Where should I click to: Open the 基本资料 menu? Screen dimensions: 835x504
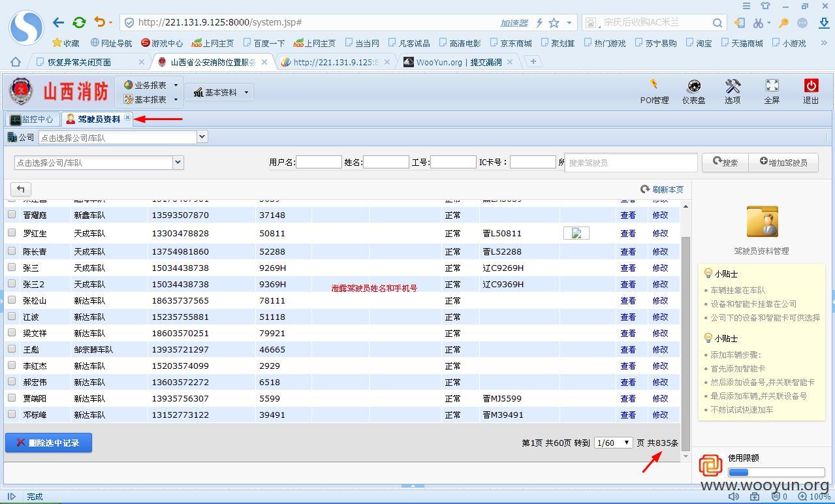click(221, 92)
